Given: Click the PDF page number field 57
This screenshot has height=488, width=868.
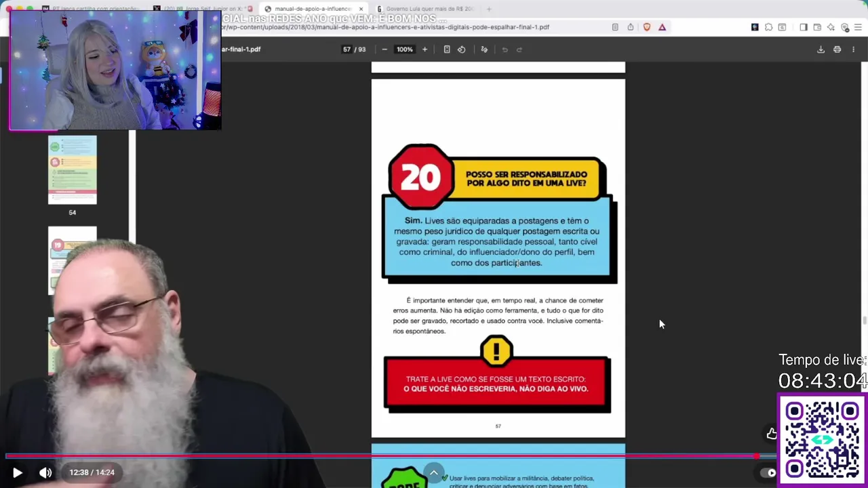Looking at the screenshot, I should coord(347,49).
